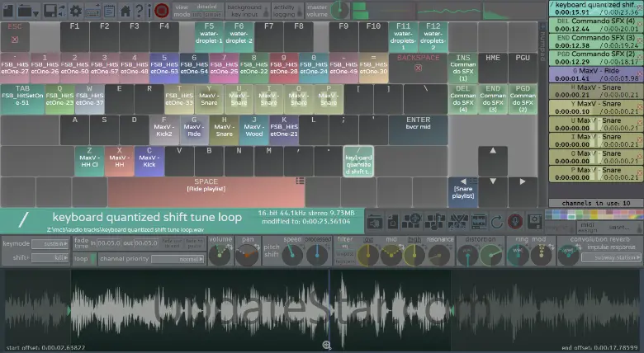644x353 pixels.
Task: Show info via the 'i' icon
Action: click(x=149, y=11)
